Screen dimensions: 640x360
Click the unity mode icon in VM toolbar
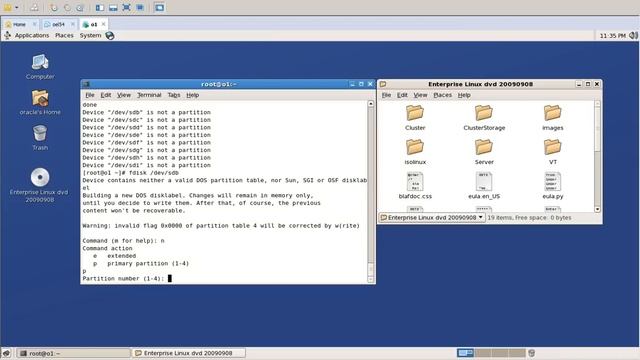point(140,7)
